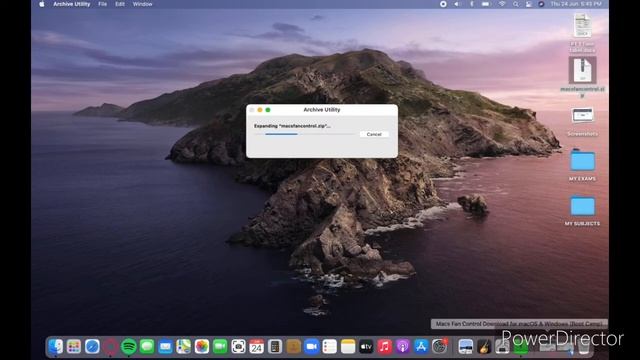Launch Safari from the dock
640x360 pixels.
(92, 347)
